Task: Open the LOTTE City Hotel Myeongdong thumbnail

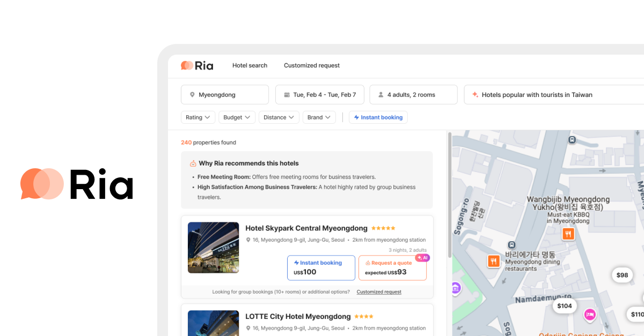Action: (x=213, y=323)
